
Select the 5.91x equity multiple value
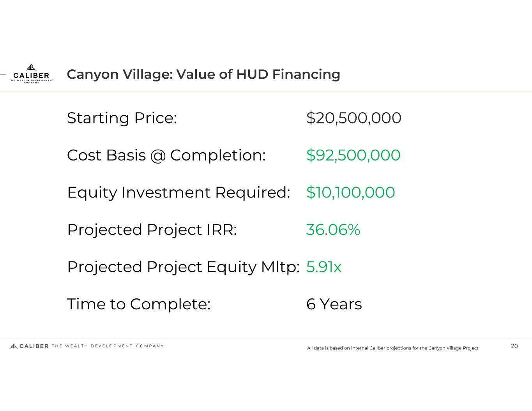point(323,267)
